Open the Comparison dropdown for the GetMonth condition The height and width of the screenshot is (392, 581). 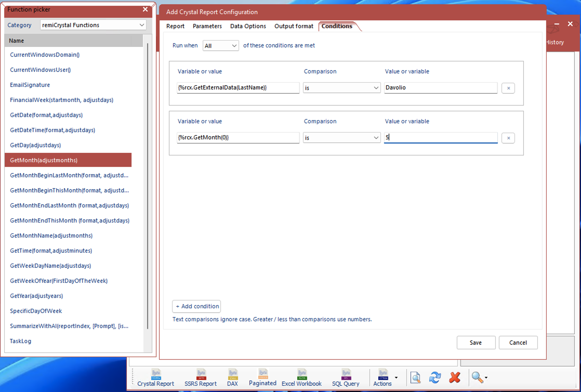click(x=341, y=138)
